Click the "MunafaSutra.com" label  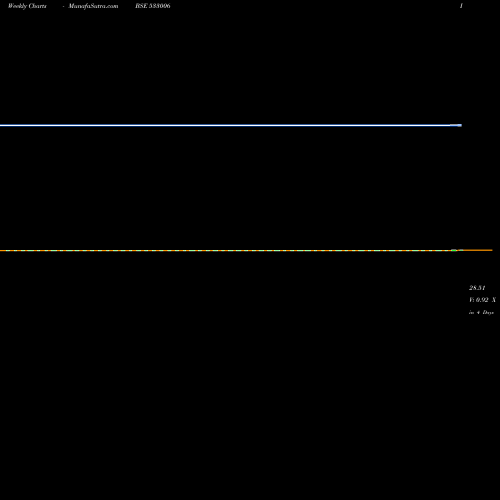[93, 6]
